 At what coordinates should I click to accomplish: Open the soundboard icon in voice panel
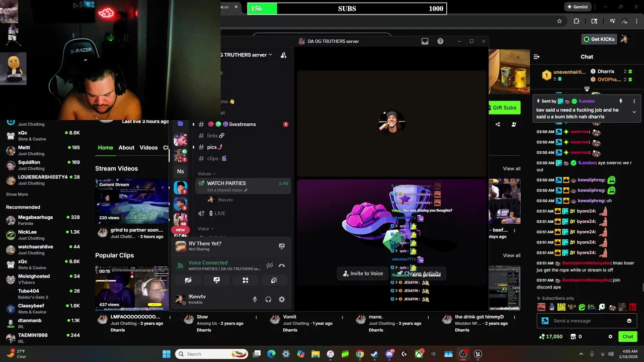(274, 280)
